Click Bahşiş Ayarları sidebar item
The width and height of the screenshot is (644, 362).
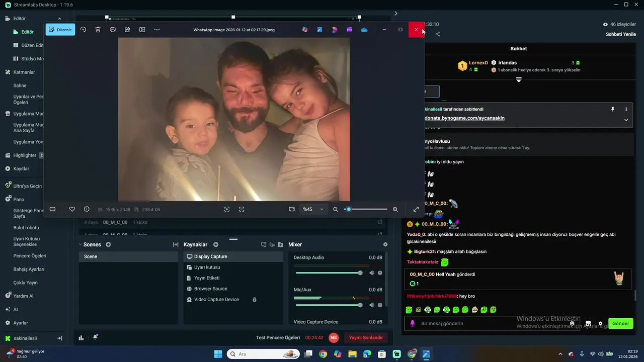point(29,269)
